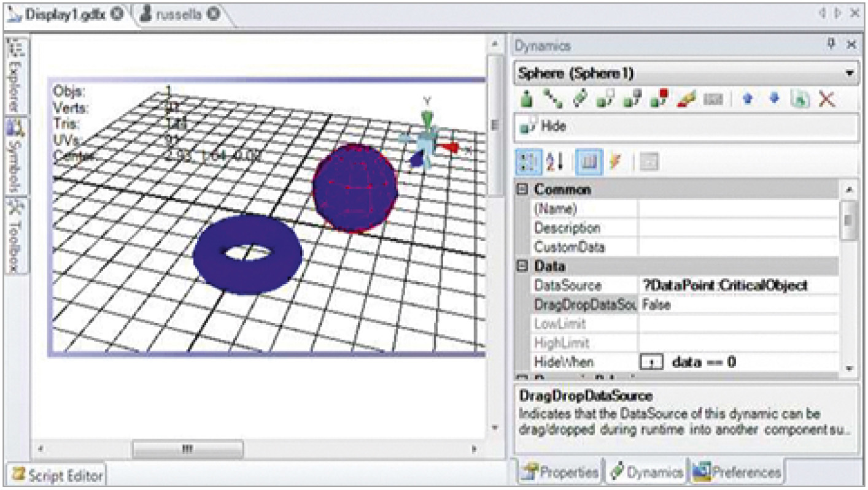Click the HideWhen expression editor icon
This screenshot has width=868, height=490.
tap(652, 362)
